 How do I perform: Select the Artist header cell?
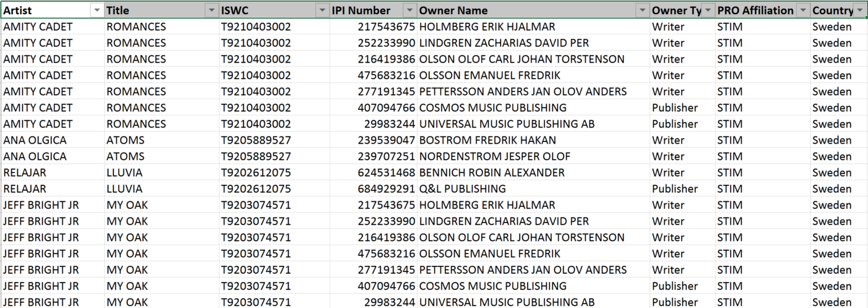point(53,10)
